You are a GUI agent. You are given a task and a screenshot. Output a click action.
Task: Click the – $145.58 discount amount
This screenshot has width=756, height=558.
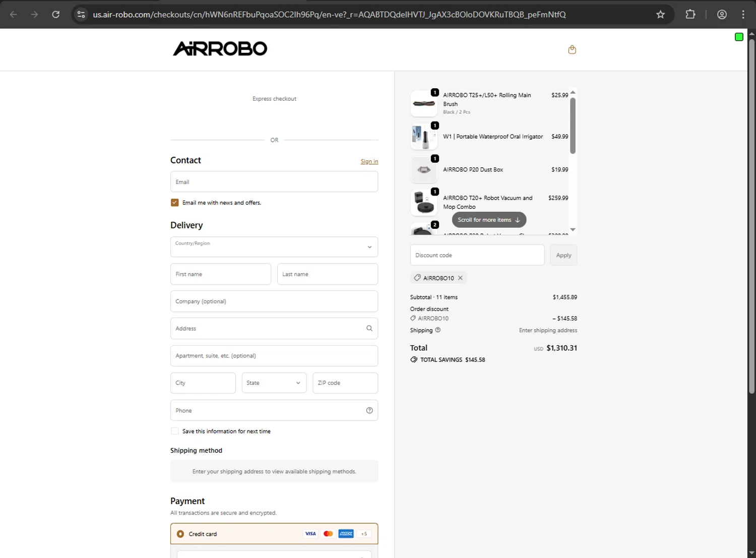(564, 319)
